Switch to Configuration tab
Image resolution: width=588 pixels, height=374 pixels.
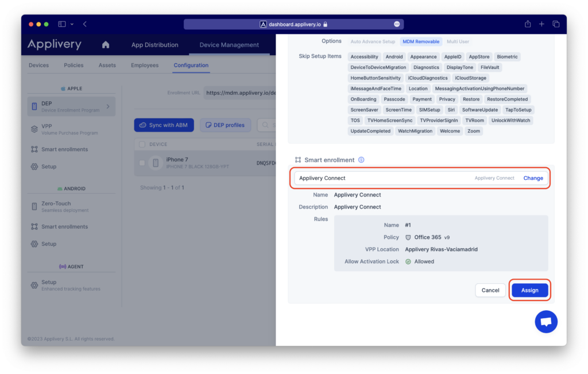(191, 65)
